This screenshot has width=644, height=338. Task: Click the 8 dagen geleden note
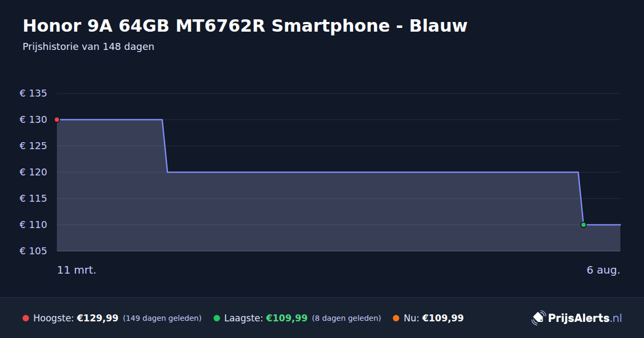[346, 318]
